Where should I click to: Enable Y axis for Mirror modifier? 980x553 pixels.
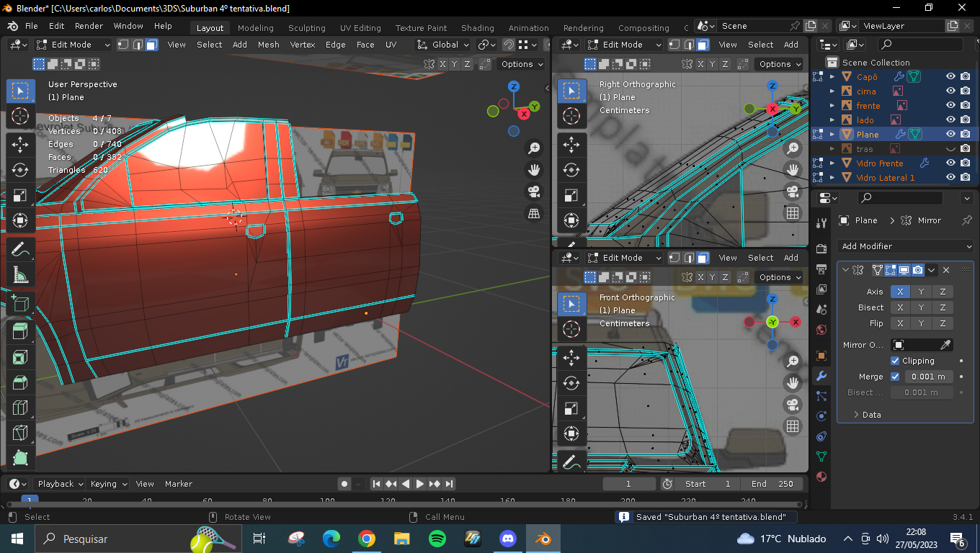pyautogui.click(x=921, y=292)
